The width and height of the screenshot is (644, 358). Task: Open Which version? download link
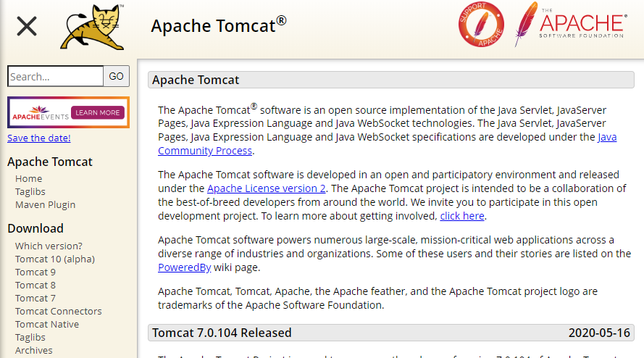coord(49,246)
